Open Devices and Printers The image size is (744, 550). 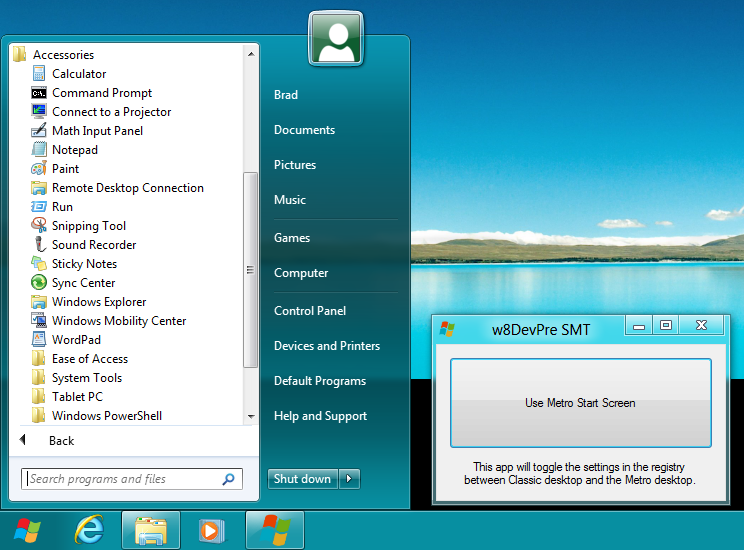327,346
